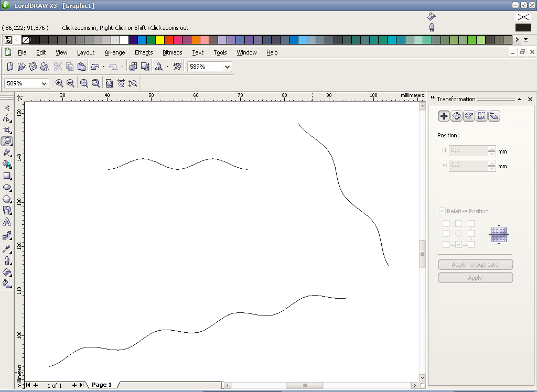Open the Effects menu
Viewport: 537px width, 392px height.
coord(144,52)
